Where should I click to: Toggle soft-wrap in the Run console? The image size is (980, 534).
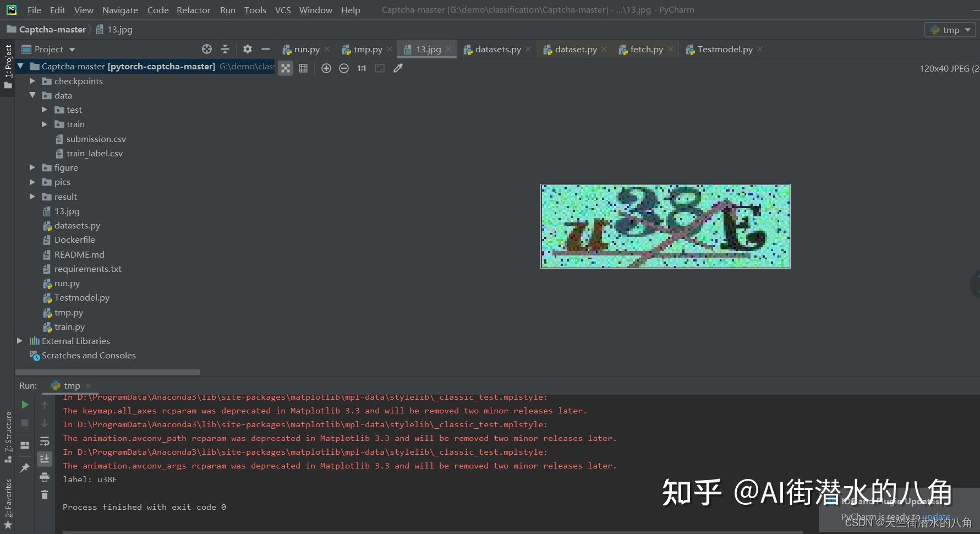(x=45, y=441)
